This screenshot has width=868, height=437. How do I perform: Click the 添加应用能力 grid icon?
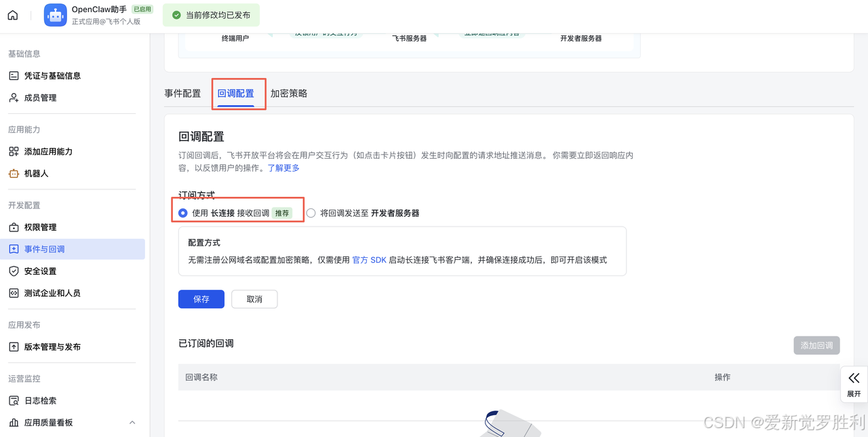pos(14,151)
